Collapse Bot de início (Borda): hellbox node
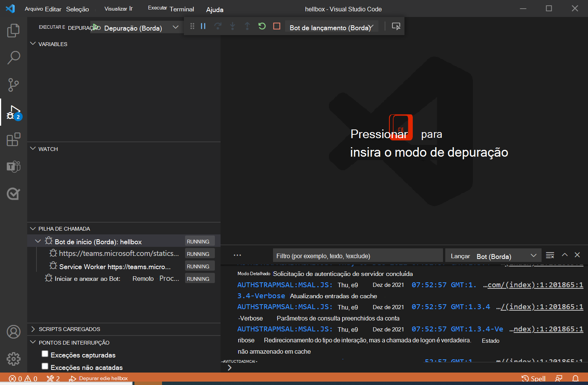The width and height of the screenshot is (588, 385). point(38,241)
